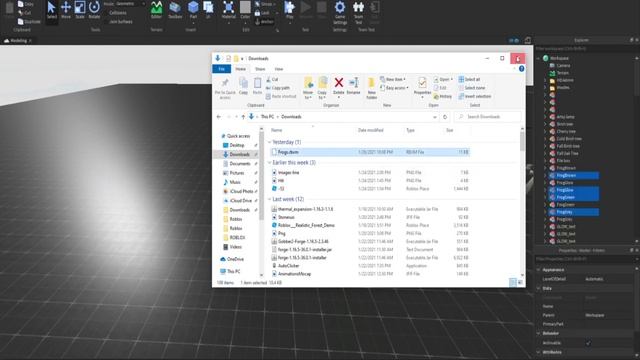Click the Up arrow in File Explorer navigation
This screenshot has height=360, width=640.
[243, 117]
